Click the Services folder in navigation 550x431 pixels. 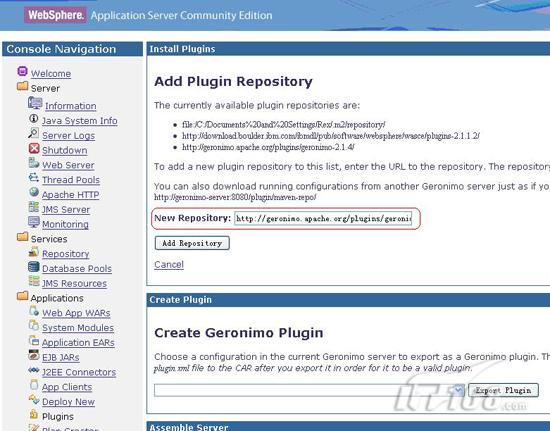22,237
